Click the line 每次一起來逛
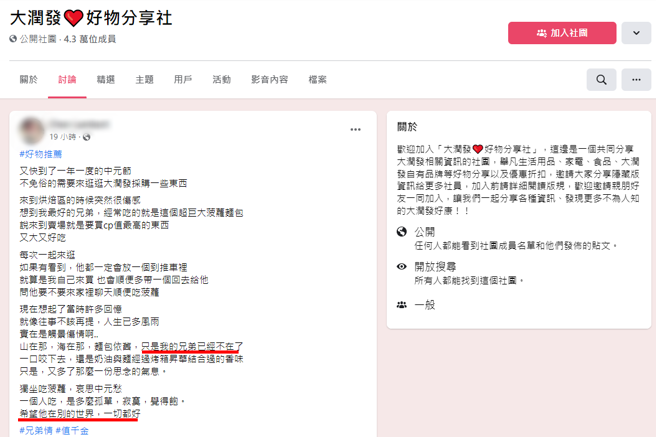The width and height of the screenshot is (656, 437). (x=47, y=255)
